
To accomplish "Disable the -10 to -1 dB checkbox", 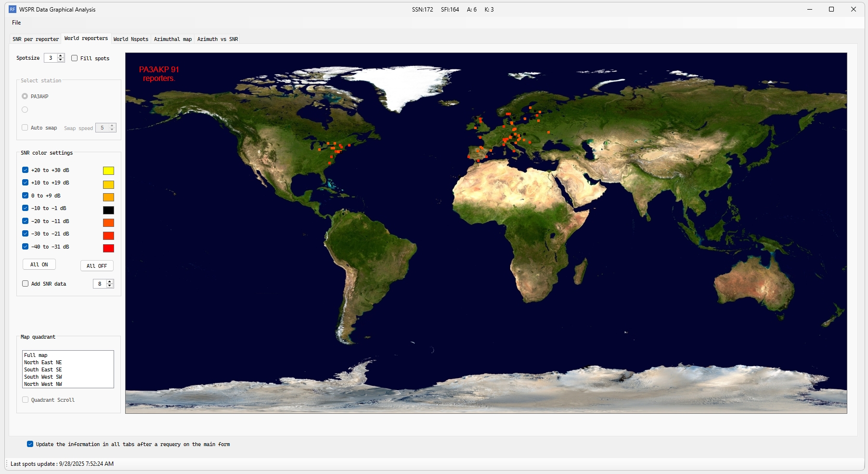I will pyautogui.click(x=25, y=208).
